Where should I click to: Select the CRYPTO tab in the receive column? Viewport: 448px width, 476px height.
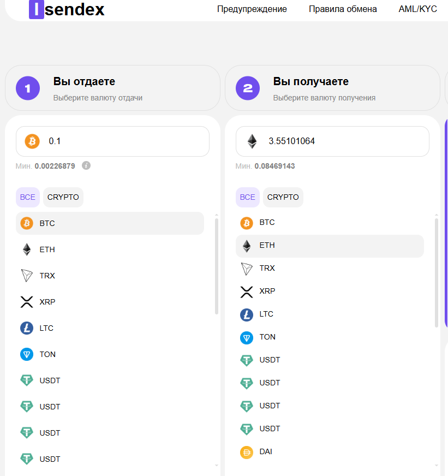pyautogui.click(x=283, y=197)
